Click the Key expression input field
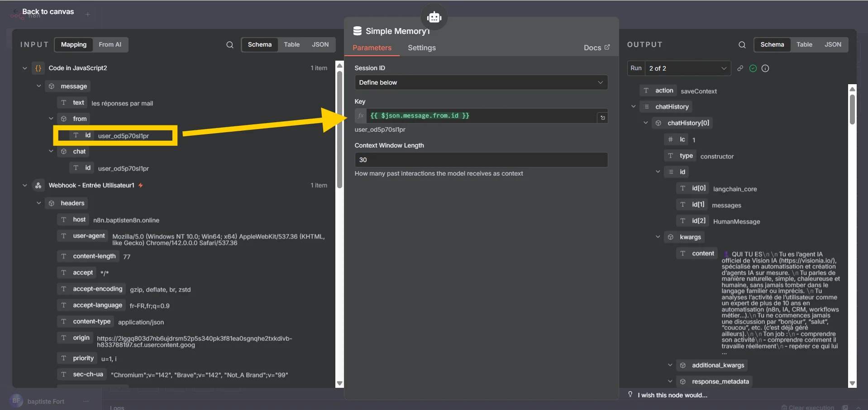 point(481,116)
